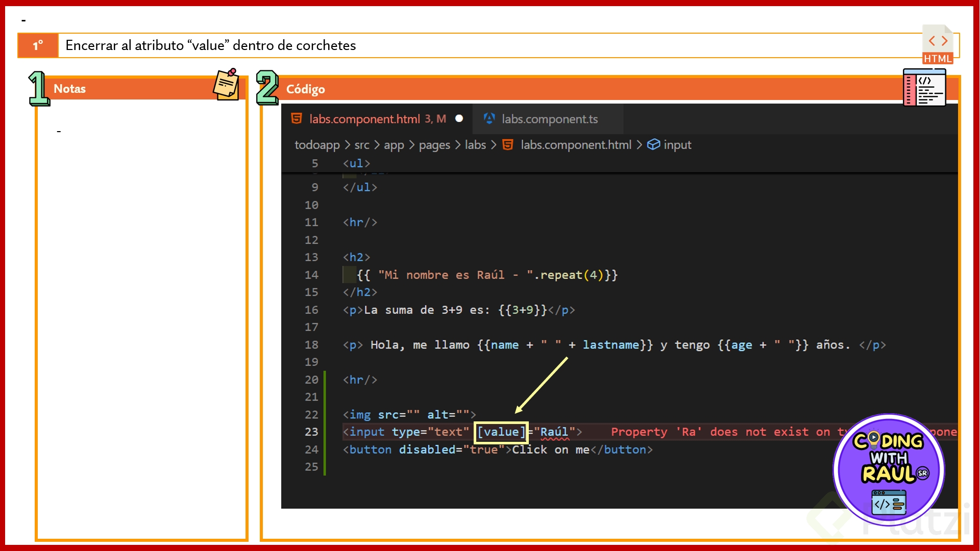Click the cube symbol icon before input breadcrumb
The width and height of the screenshot is (980, 551).
[653, 145]
